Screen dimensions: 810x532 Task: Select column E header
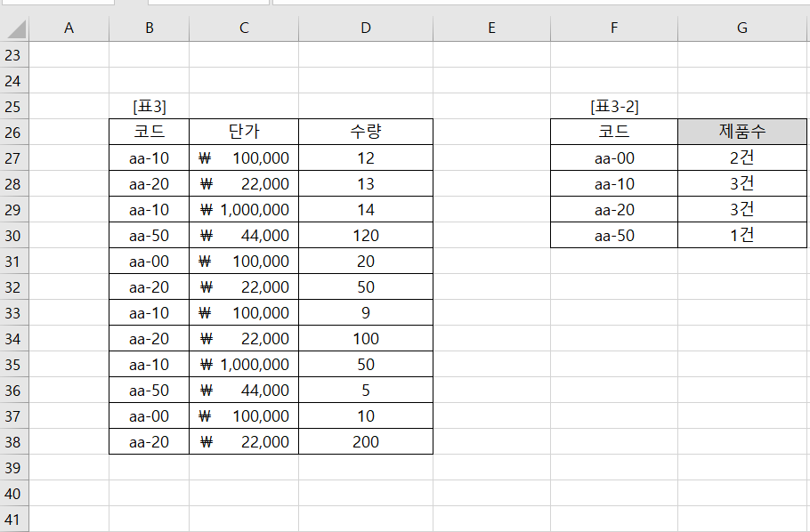tap(491, 28)
